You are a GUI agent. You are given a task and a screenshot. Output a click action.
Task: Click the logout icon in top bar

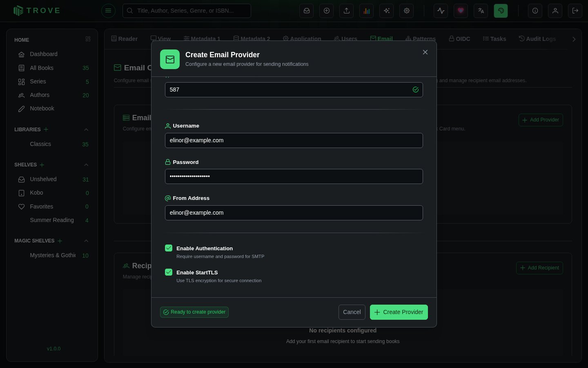click(x=575, y=11)
